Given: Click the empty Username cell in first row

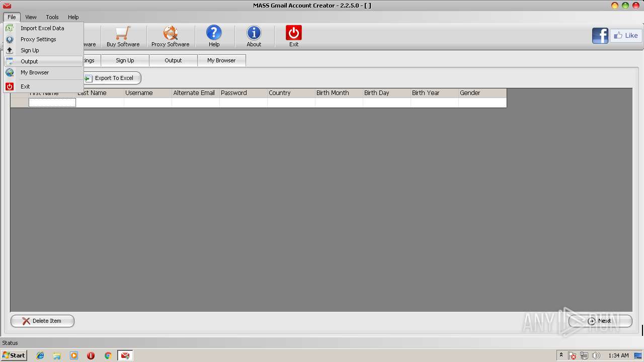Looking at the screenshot, I should coord(148,103).
